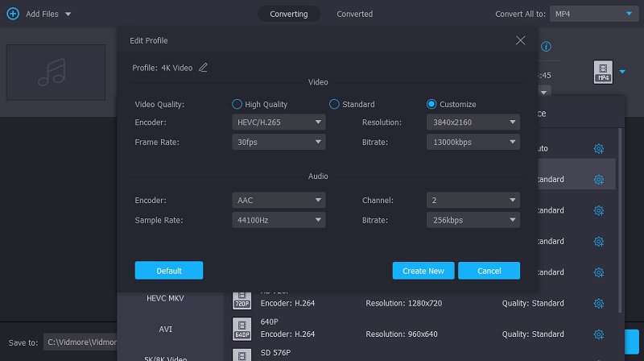This screenshot has width=644, height=361.
Task: Click the MP4 output format icon
Action: click(x=604, y=72)
